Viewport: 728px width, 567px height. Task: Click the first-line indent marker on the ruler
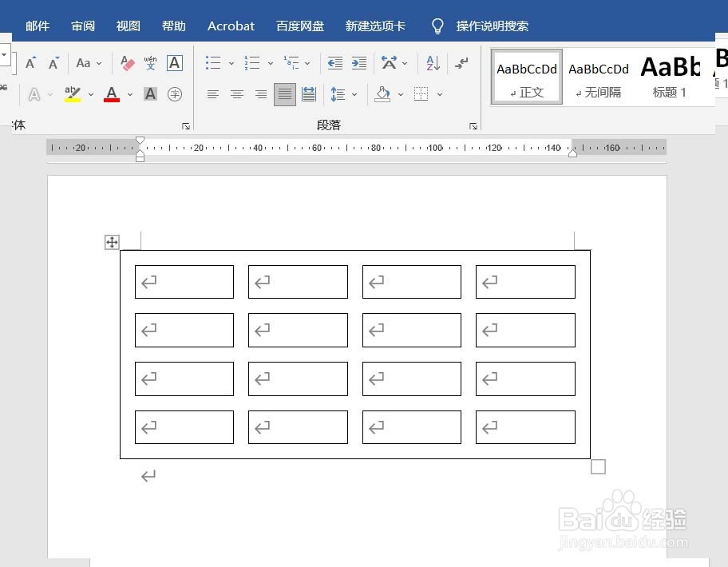[x=140, y=141]
